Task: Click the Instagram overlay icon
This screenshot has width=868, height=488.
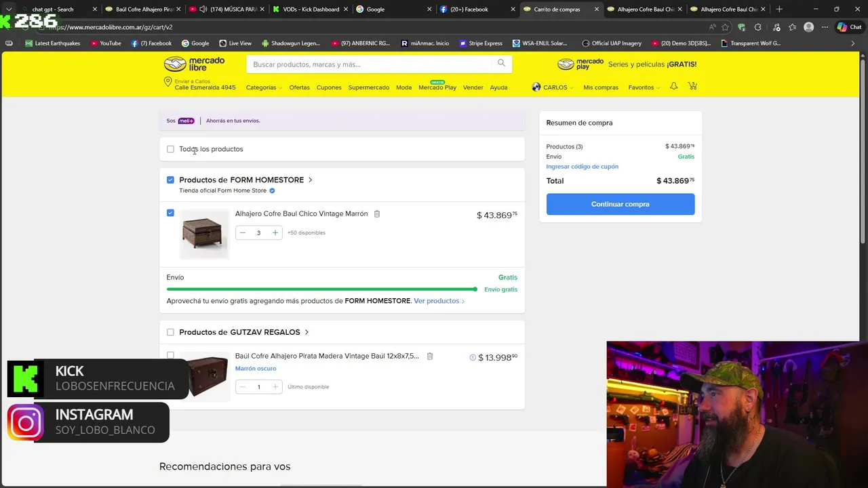Action: pos(26,423)
